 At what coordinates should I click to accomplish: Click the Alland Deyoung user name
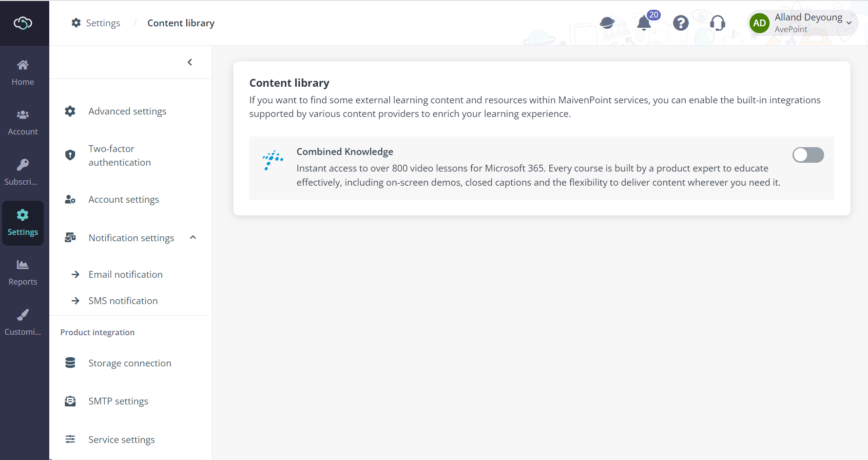(x=809, y=17)
